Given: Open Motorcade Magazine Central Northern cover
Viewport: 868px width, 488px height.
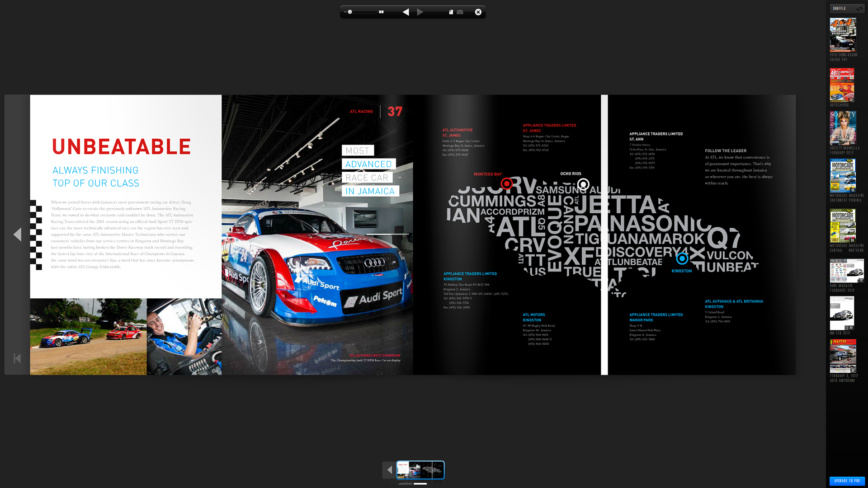Looking at the screenshot, I should [x=843, y=225].
